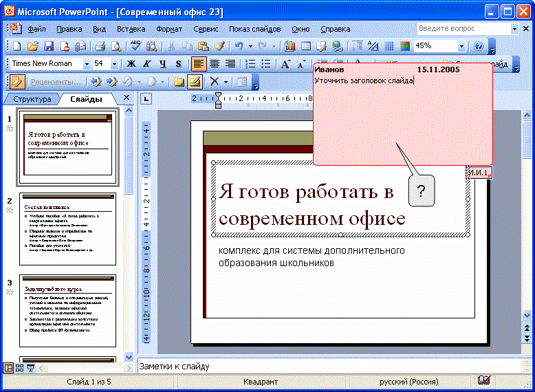Open the Times New Roman font dropdown
Viewport: 535px width, 392px height.
(87, 64)
